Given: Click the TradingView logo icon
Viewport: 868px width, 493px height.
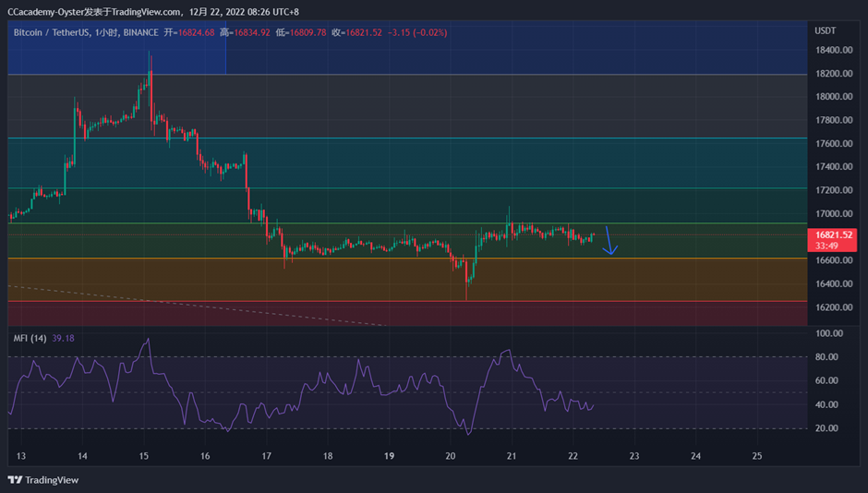Looking at the screenshot, I should [15, 480].
